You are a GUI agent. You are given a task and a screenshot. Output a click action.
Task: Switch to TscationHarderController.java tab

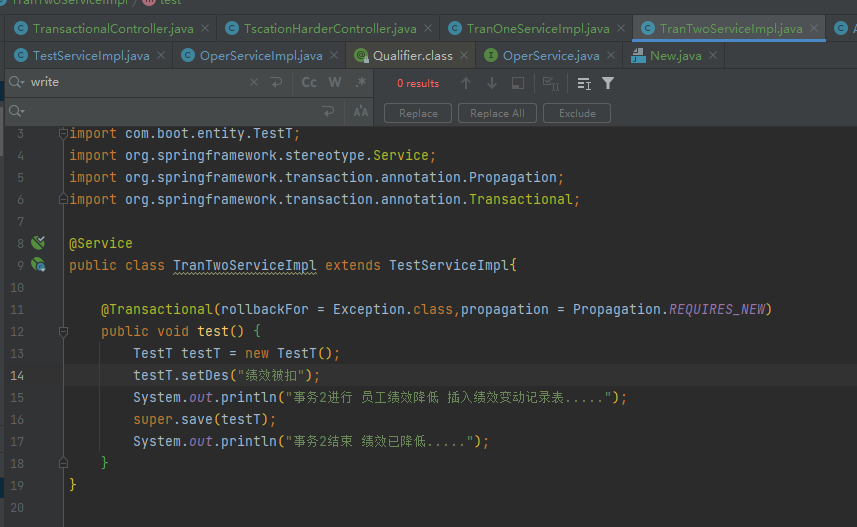coord(330,28)
